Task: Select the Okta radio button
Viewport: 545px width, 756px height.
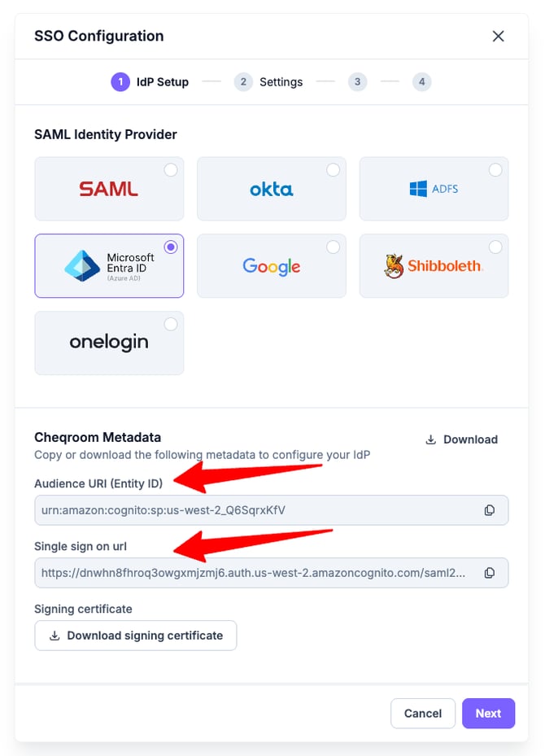Action: pyautogui.click(x=333, y=170)
